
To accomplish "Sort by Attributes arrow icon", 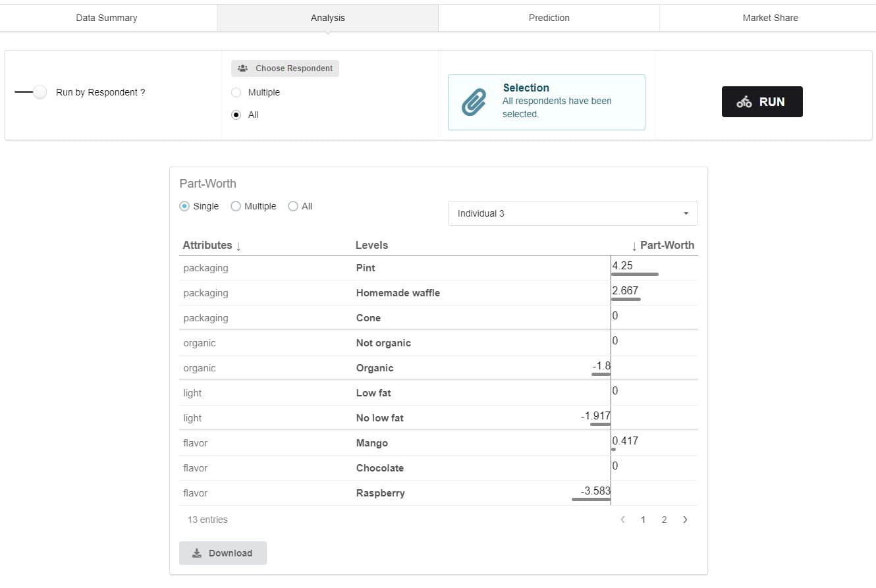I will tap(238, 246).
